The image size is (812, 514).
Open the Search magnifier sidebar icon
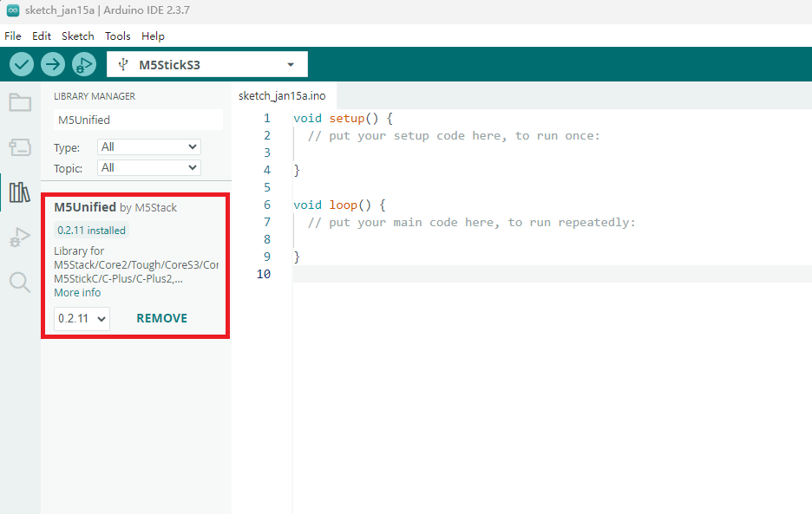20,283
